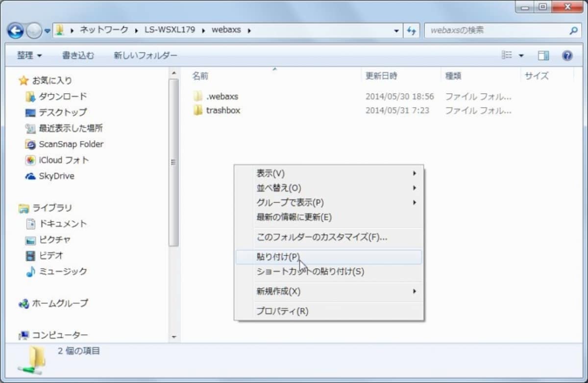This screenshot has width=588, height=383.
Task: Choose このフォルダーのカスタマイズ(F)... menu entry
Action: coord(329,238)
